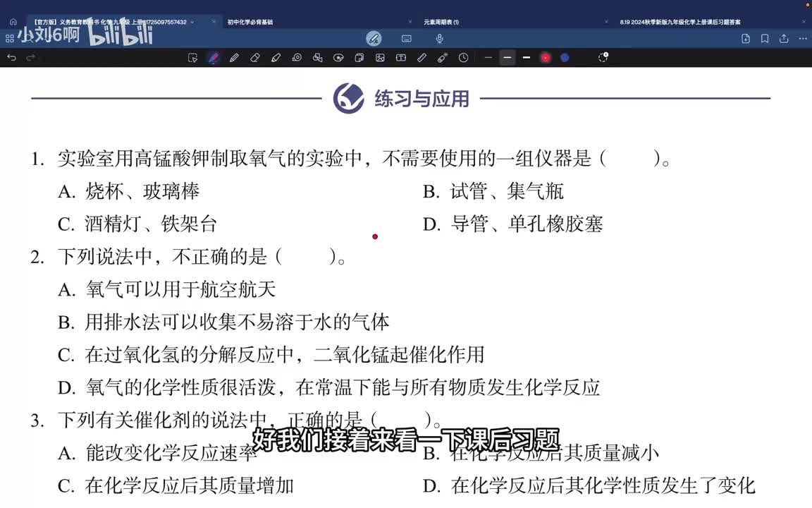Viewport: 812px width, 508px height.
Task: Click option B 用排水法可以收集不易溶于水的气体
Action: tap(223, 322)
